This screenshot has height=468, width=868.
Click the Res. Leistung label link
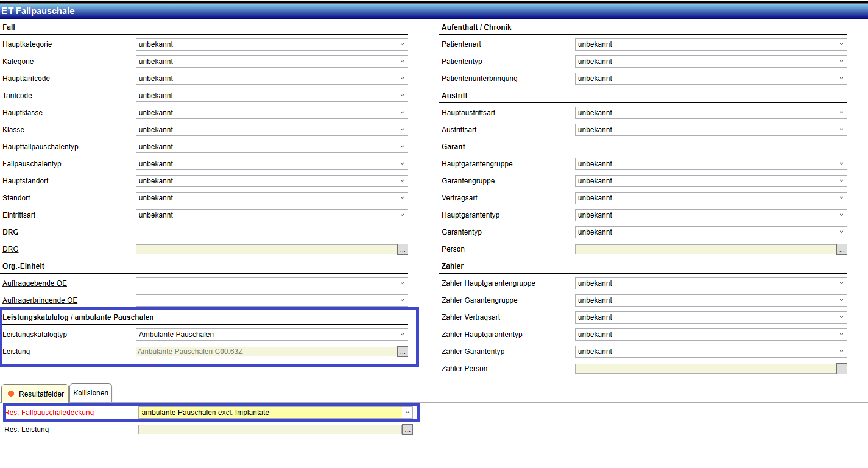tap(27, 430)
